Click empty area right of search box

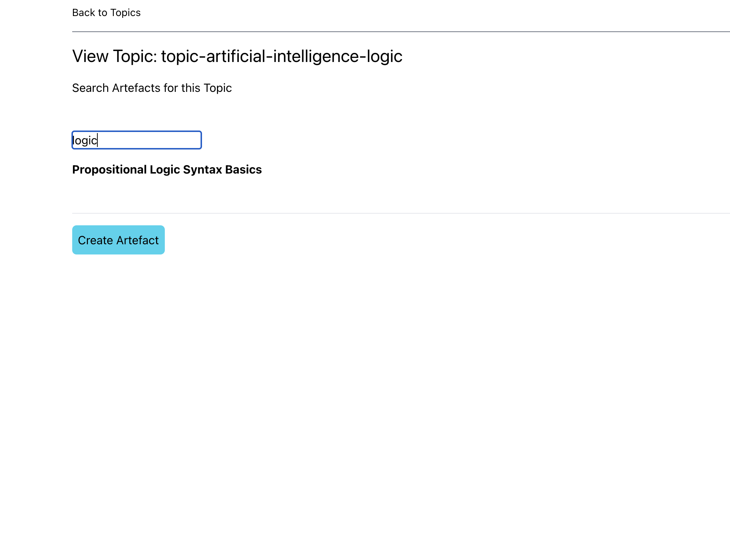pyautogui.click(x=365, y=140)
